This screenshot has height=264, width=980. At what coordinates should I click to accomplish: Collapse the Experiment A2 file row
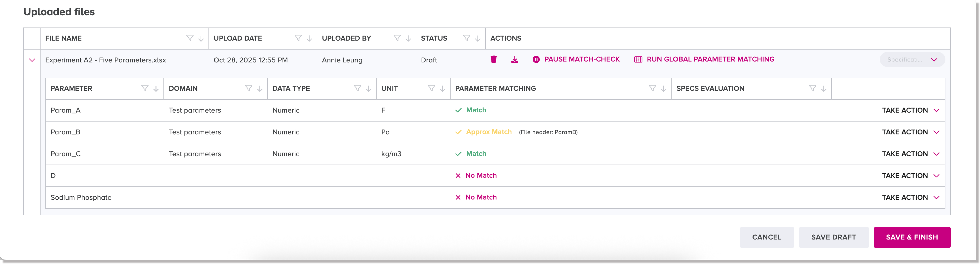[32, 60]
